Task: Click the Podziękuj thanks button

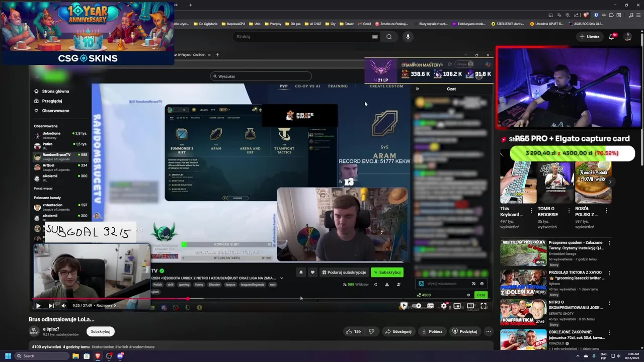Action: [464, 331]
